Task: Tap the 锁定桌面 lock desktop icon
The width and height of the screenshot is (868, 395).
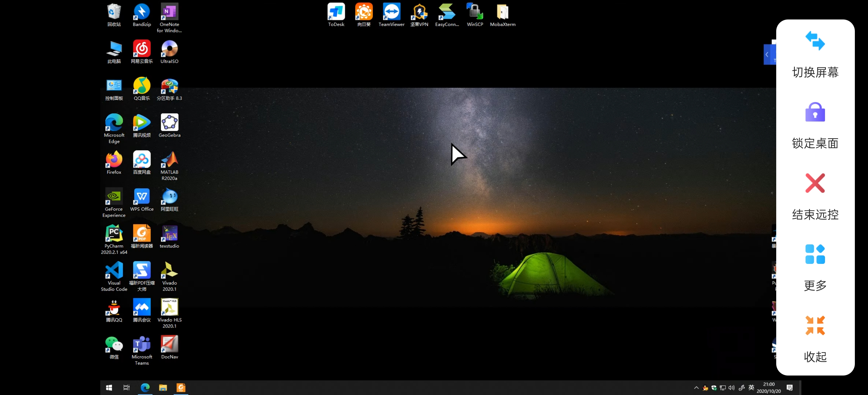Action: pos(815,112)
